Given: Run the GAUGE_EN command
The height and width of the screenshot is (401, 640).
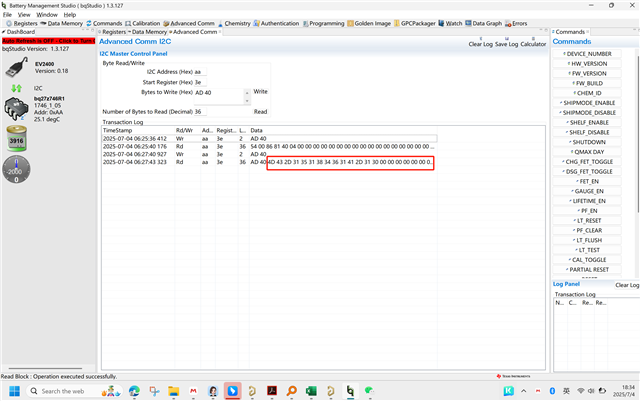Looking at the screenshot, I should [x=587, y=191].
